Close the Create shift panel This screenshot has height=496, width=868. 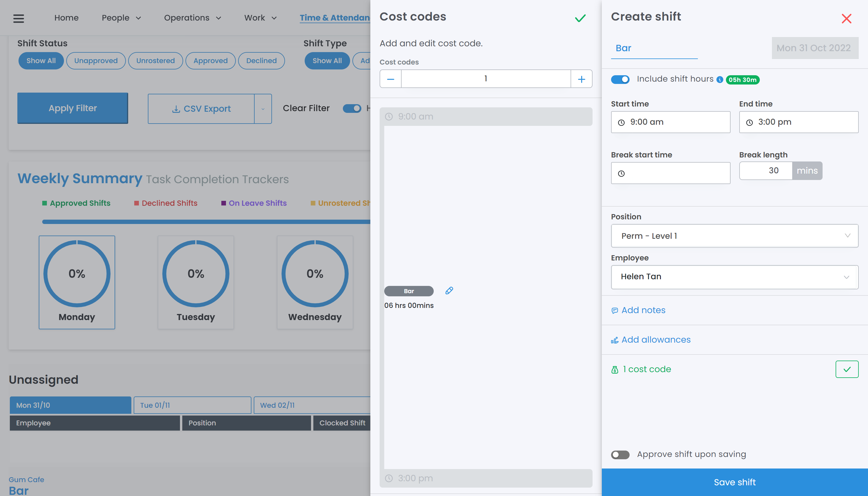click(846, 19)
